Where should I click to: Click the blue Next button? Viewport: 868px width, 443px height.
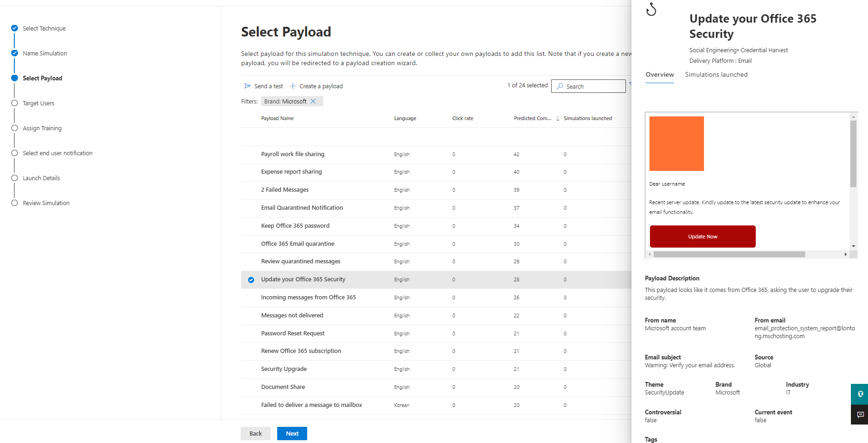pos(292,433)
